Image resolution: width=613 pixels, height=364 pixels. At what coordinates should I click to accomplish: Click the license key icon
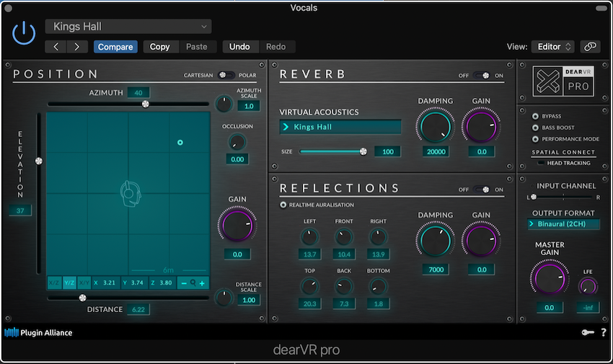point(587,332)
